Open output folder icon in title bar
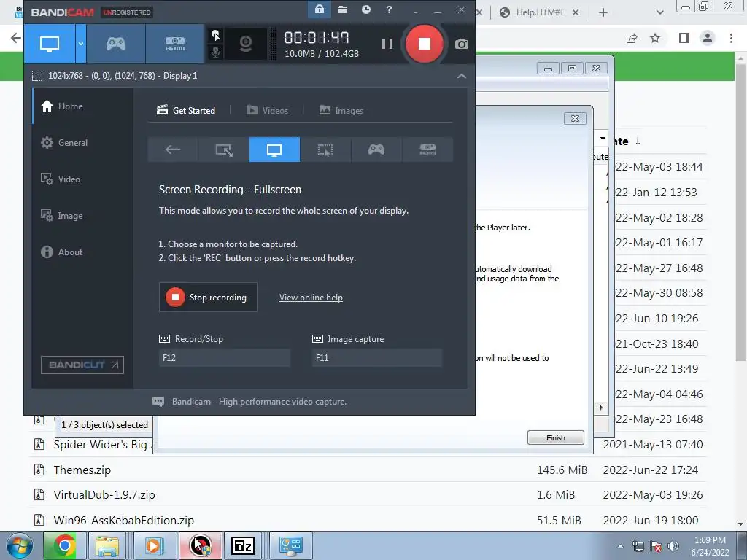This screenshot has width=747, height=560. (x=343, y=9)
